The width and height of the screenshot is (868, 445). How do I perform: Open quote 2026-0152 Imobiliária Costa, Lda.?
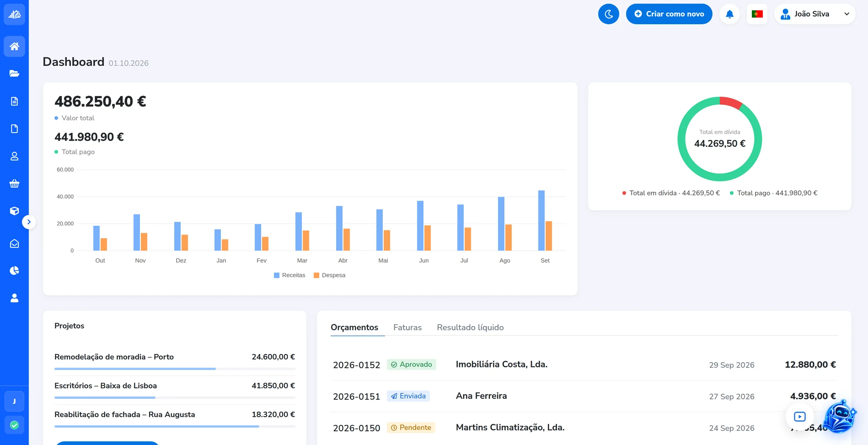coord(584,365)
